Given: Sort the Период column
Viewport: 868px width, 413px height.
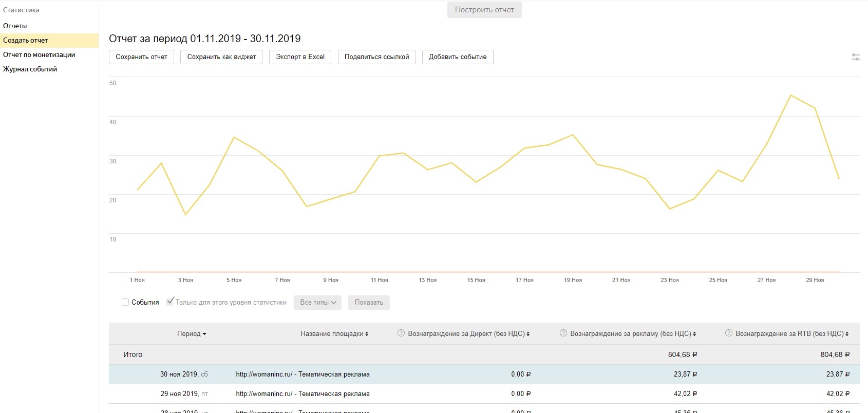Looking at the screenshot, I should tap(192, 334).
